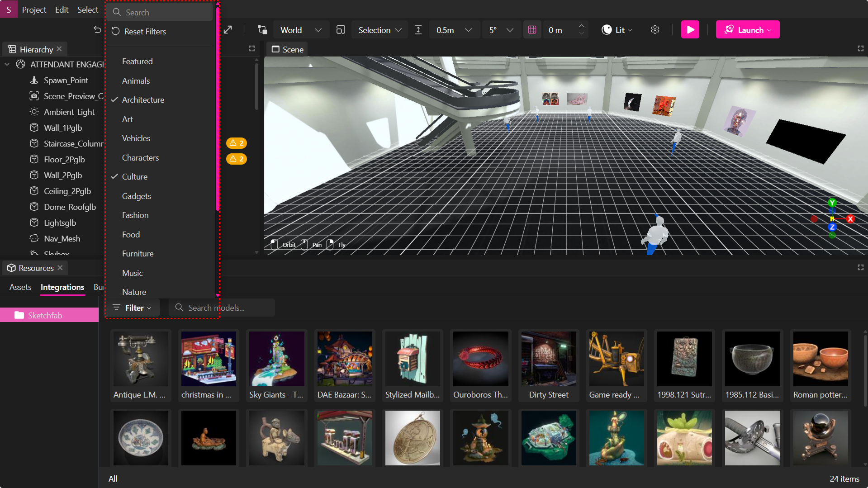The image size is (868, 488).
Task: Open the scene settings gear in the toolbar
Action: pyautogui.click(x=655, y=29)
